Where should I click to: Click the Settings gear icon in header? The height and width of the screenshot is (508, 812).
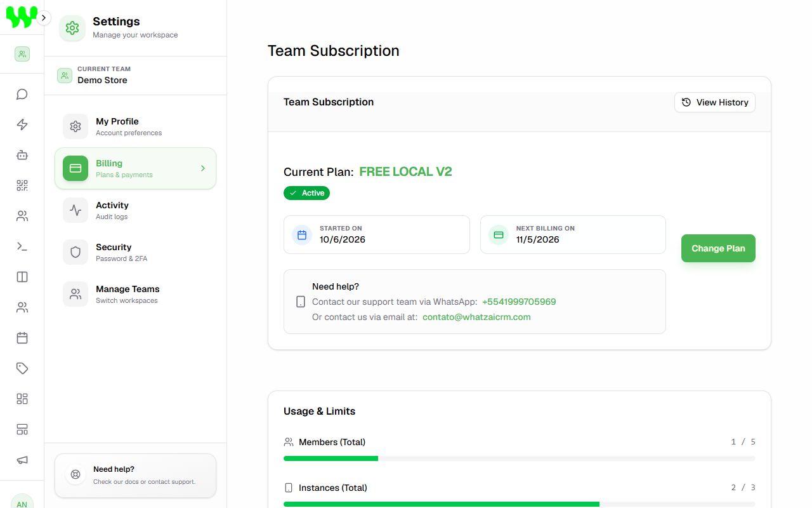pyautogui.click(x=72, y=28)
